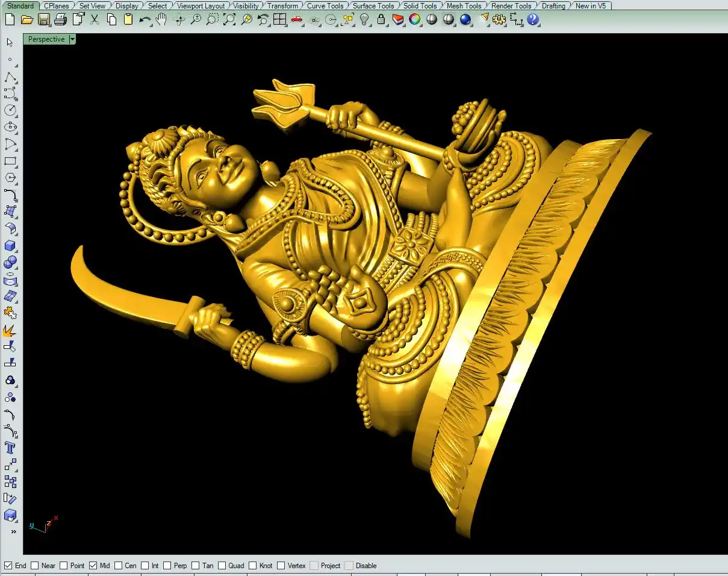Click the Save file icon
This screenshot has height=576, width=728.
tap(43, 19)
